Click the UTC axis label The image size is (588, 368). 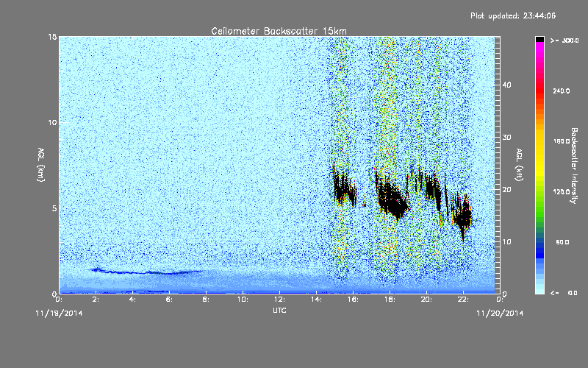(x=279, y=310)
